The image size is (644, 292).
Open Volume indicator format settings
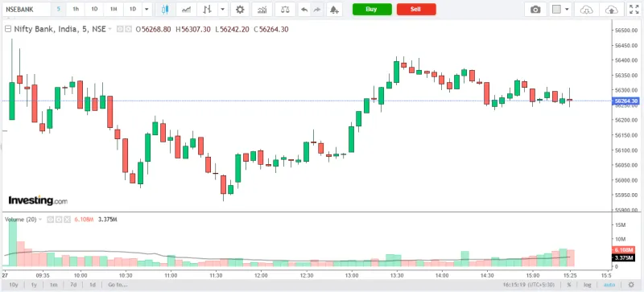(59, 220)
